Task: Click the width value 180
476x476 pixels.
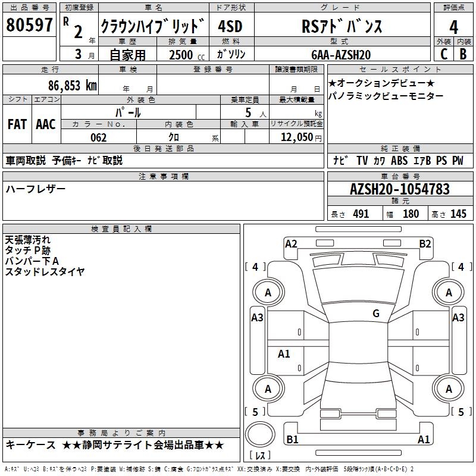Action: (411, 214)
